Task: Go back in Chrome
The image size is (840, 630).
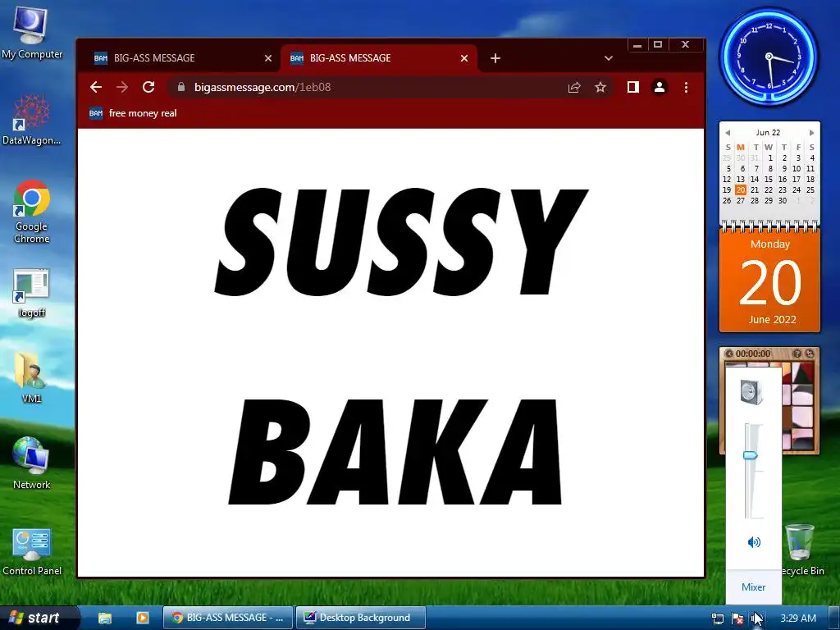Action: pos(96,87)
